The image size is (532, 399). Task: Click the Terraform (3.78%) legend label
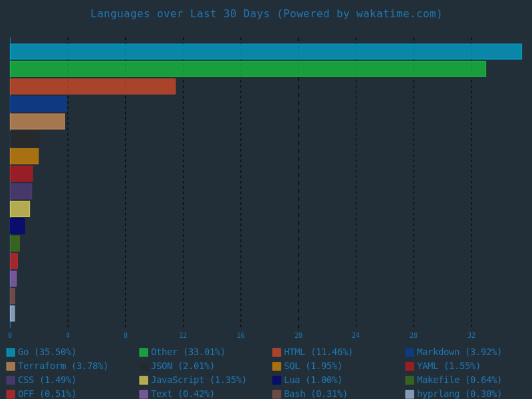click(x=63, y=366)
